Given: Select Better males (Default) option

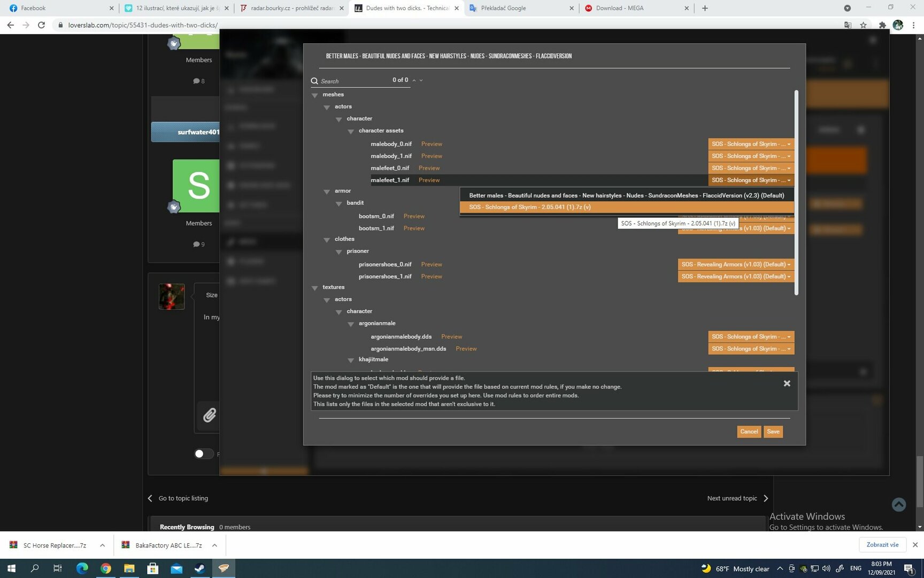Looking at the screenshot, I should click(x=627, y=195).
